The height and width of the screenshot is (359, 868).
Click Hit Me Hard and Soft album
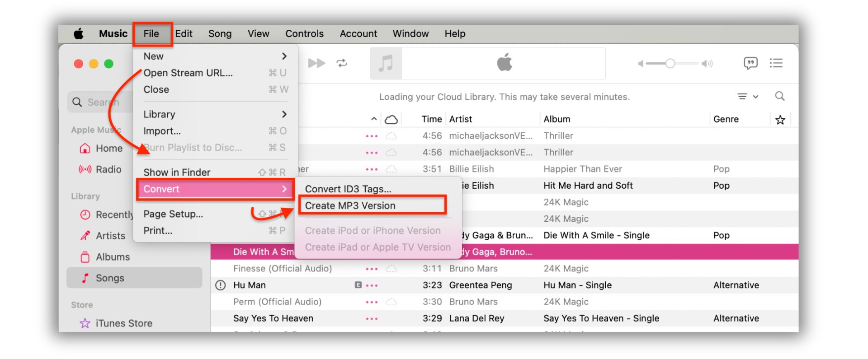[588, 186]
